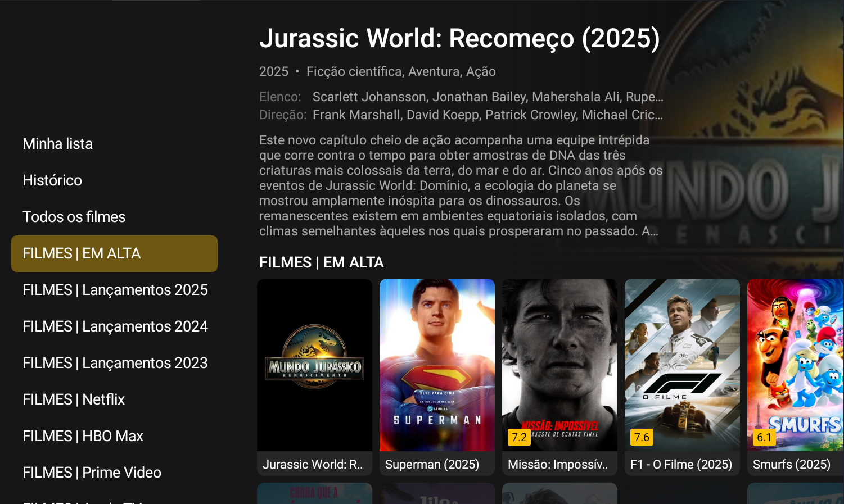Select the highlighted FILMES | EM ALTA category

click(114, 253)
